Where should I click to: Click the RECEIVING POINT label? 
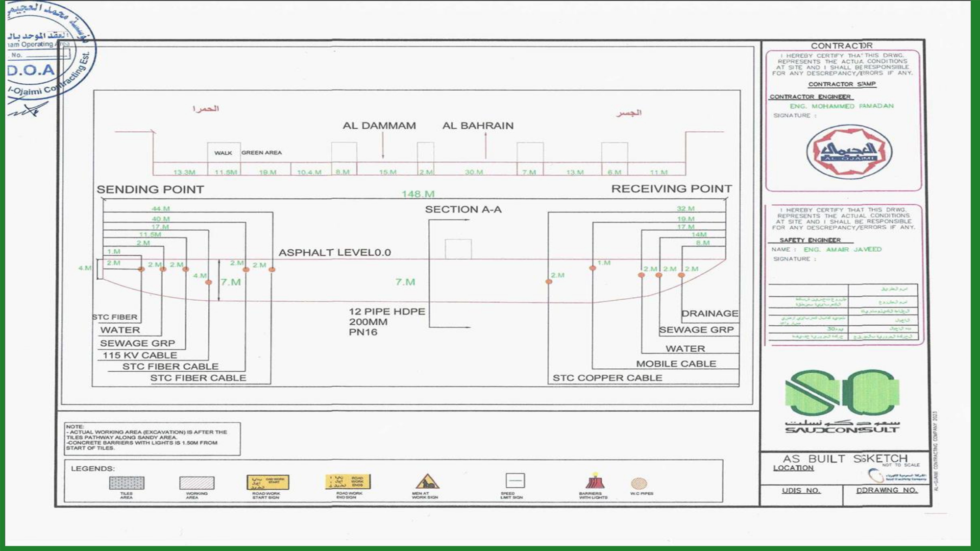[671, 189]
